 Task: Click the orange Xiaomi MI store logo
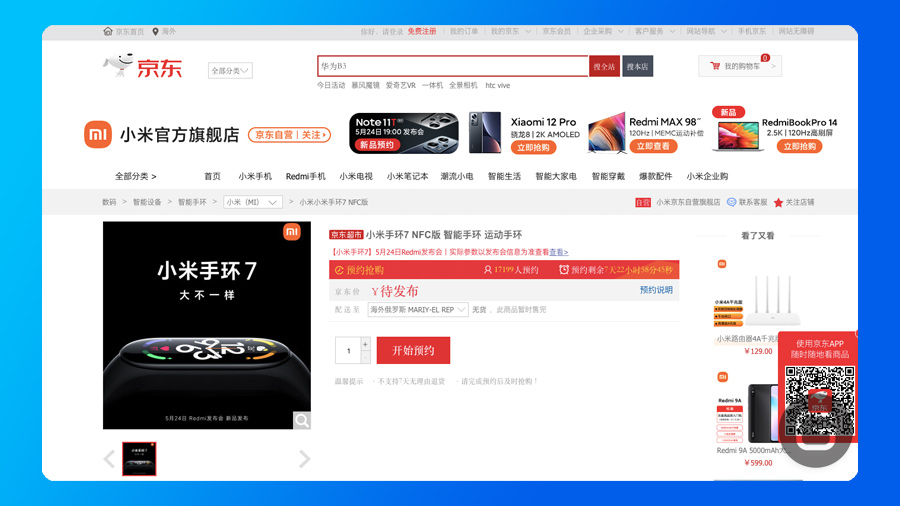98,134
